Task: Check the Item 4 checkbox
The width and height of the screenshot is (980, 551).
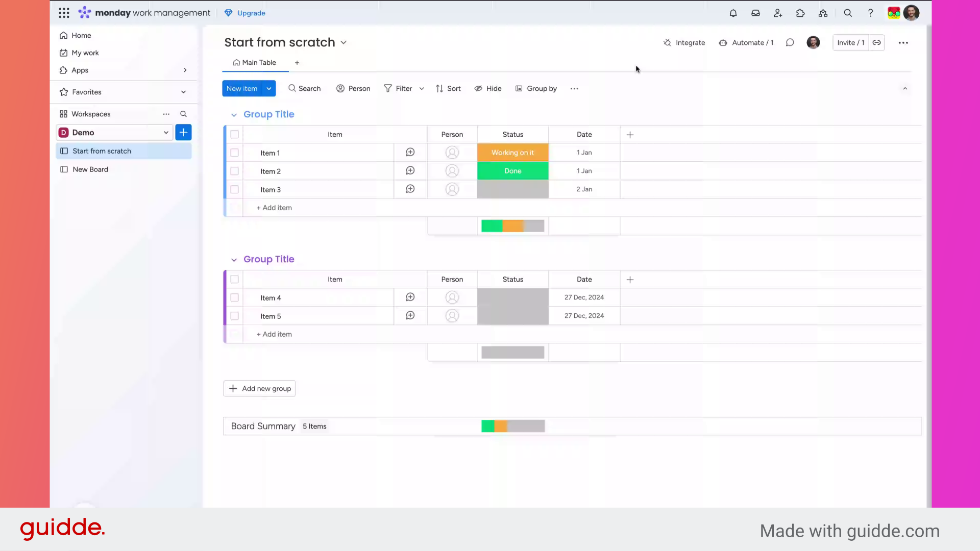Action: click(234, 297)
